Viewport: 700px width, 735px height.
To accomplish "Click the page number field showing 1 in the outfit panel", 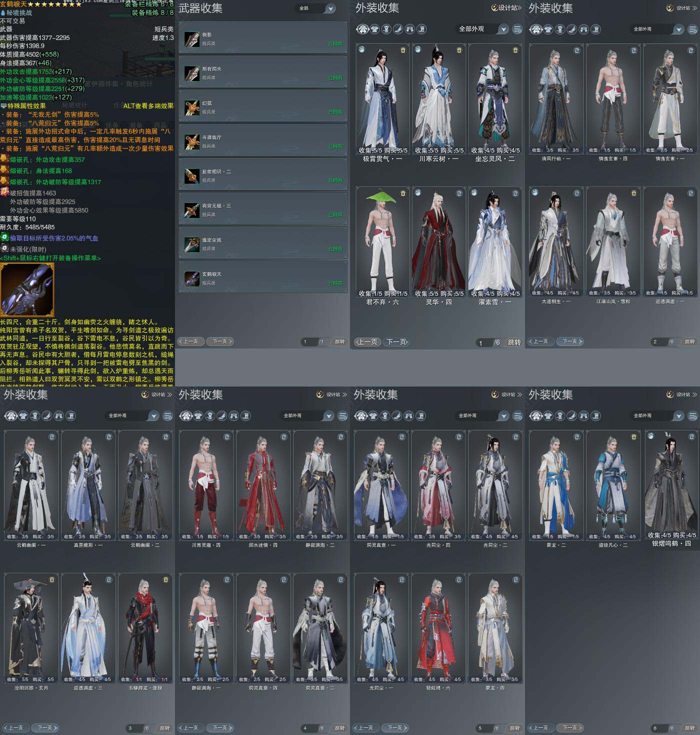I will (484, 342).
